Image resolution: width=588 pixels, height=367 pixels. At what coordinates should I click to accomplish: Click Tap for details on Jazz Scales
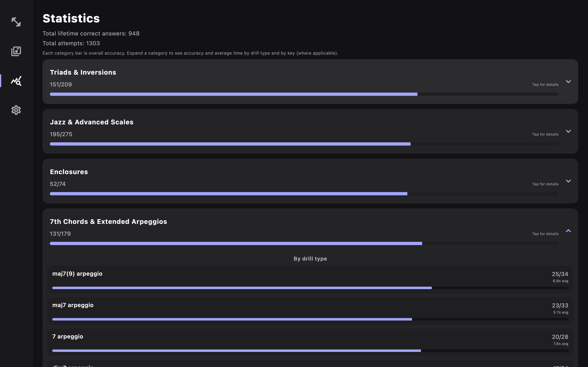click(x=545, y=134)
